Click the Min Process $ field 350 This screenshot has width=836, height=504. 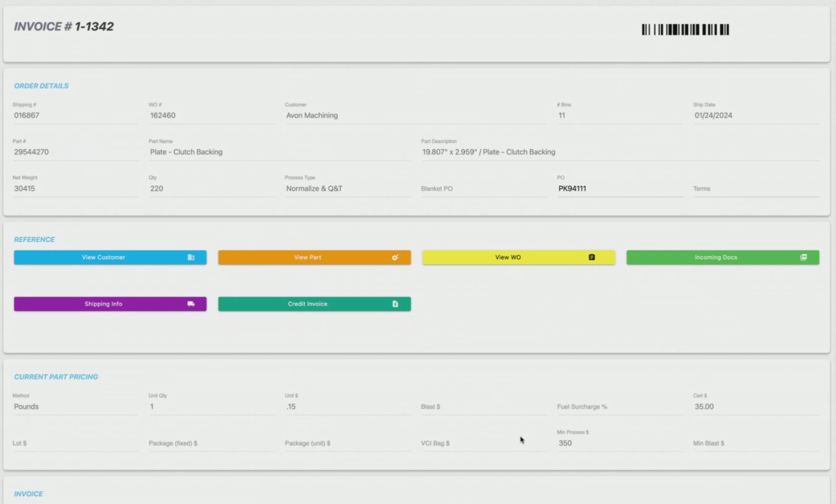point(620,443)
